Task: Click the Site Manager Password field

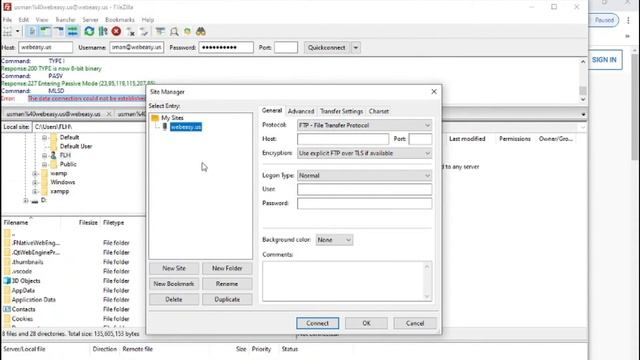Action: 364,203
